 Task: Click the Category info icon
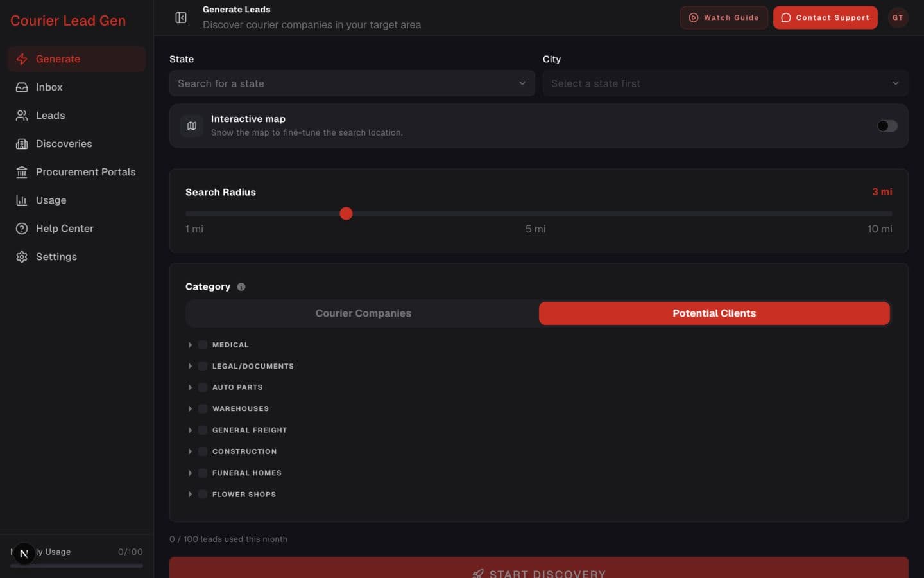[241, 287]
